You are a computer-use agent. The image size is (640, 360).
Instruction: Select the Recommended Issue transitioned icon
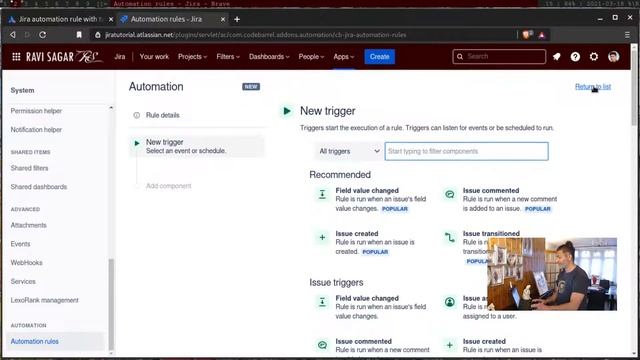point(449,237)
